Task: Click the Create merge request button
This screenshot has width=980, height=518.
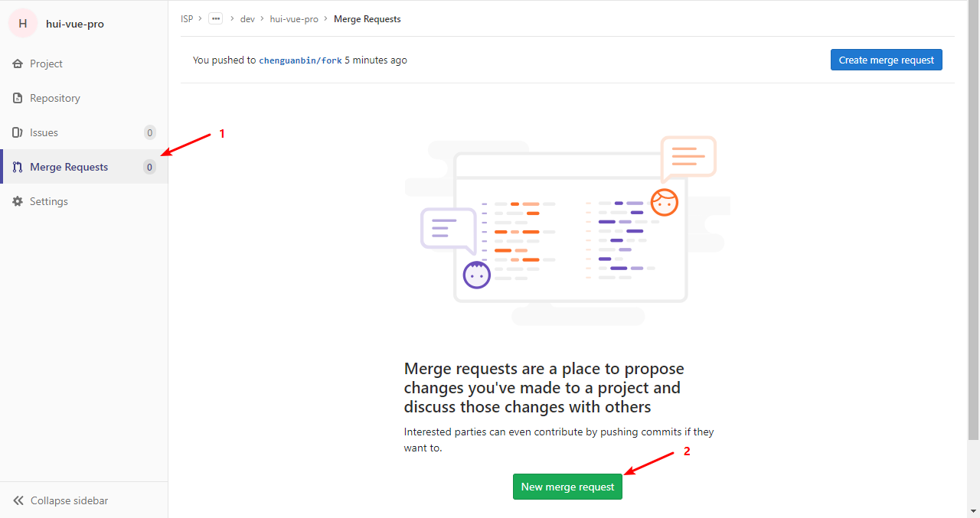Action: pos(887,60)
